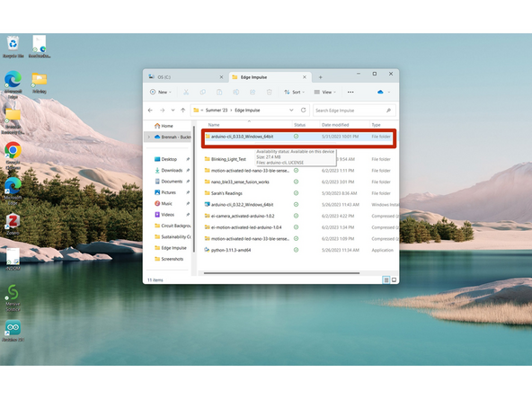This screenshot has height=399, width=532.
Task: Open the View dropdown
Action: pos(324,92)
